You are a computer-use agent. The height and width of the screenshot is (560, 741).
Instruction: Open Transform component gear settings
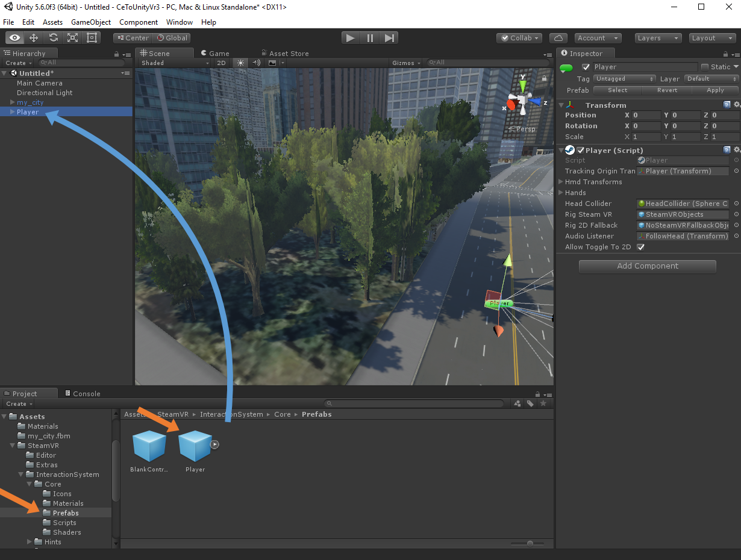click(x=736, y=105)
